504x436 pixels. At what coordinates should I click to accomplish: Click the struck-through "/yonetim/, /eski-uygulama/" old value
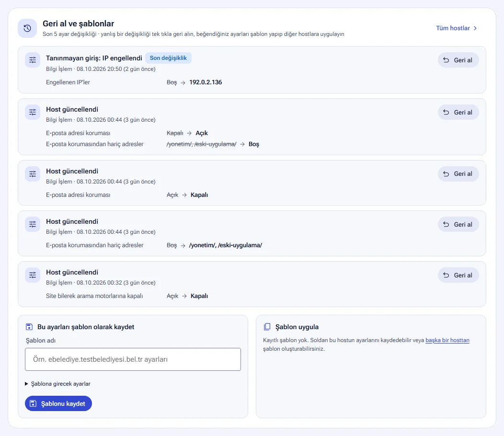pyautogui.click(x=202, y=144)
